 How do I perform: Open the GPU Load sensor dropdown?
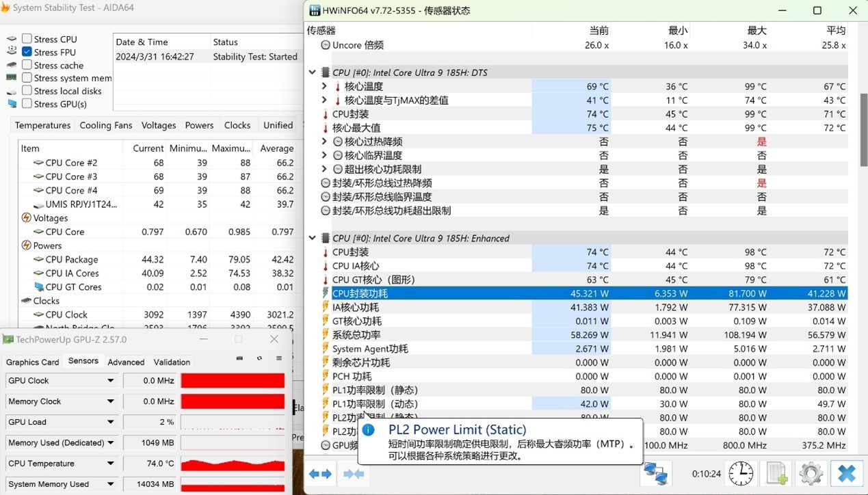pos(110,422)
